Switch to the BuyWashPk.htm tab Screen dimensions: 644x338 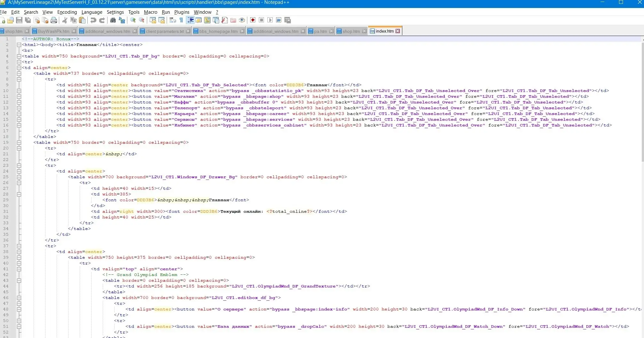53,31
